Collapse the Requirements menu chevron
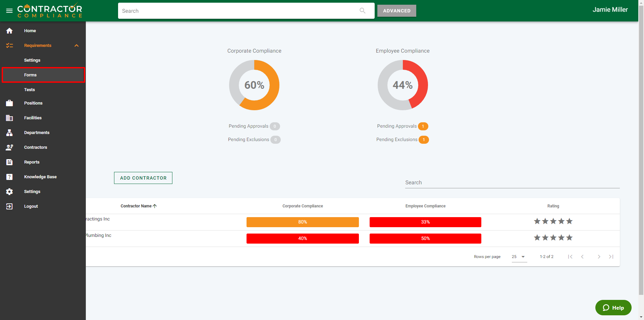The width and height of the screenshot is (644, 320). (x=76, y=46)
